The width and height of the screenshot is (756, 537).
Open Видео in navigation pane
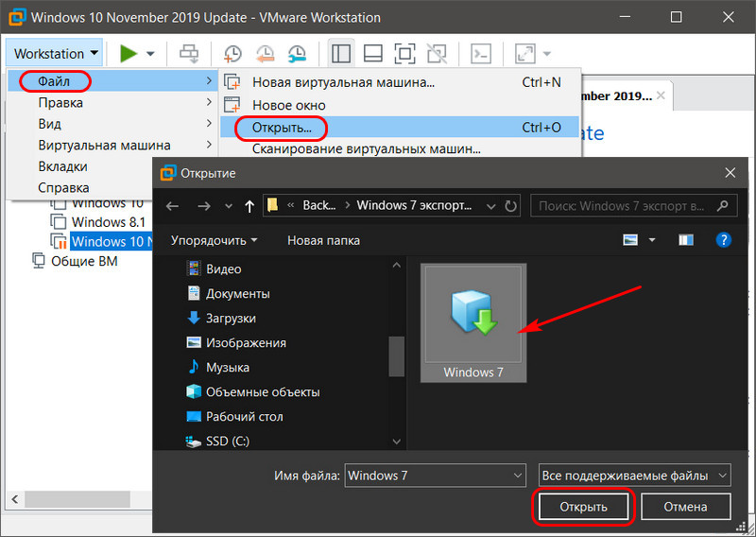tap(214, 268)
